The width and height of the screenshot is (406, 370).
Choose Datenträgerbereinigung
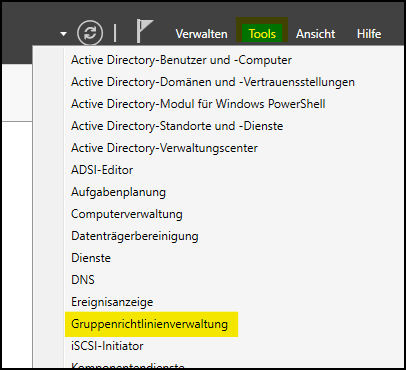[x=135, y=236]
